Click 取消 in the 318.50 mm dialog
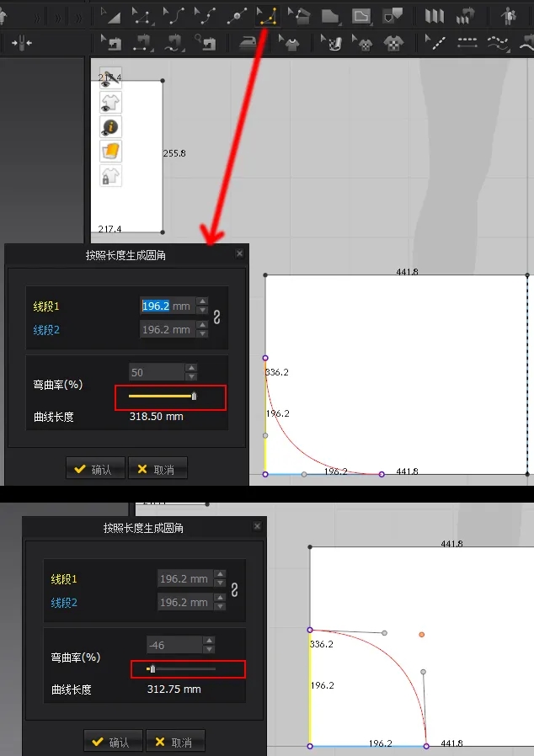The height and width of the screenshot is (756, 534). 158,469
